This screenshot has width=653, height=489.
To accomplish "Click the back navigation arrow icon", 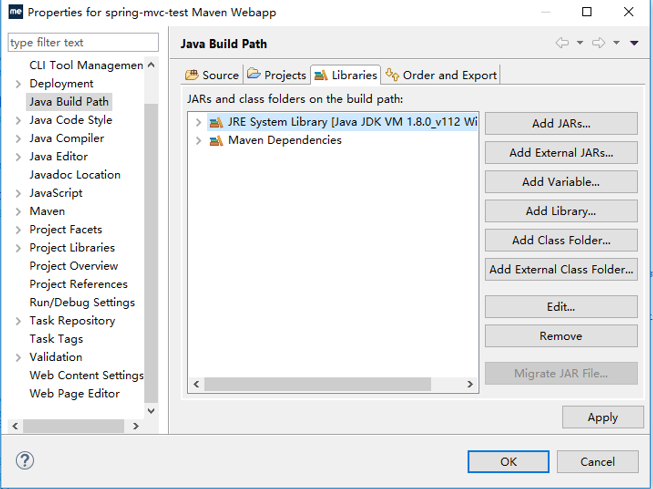I will tap(562, 43).
